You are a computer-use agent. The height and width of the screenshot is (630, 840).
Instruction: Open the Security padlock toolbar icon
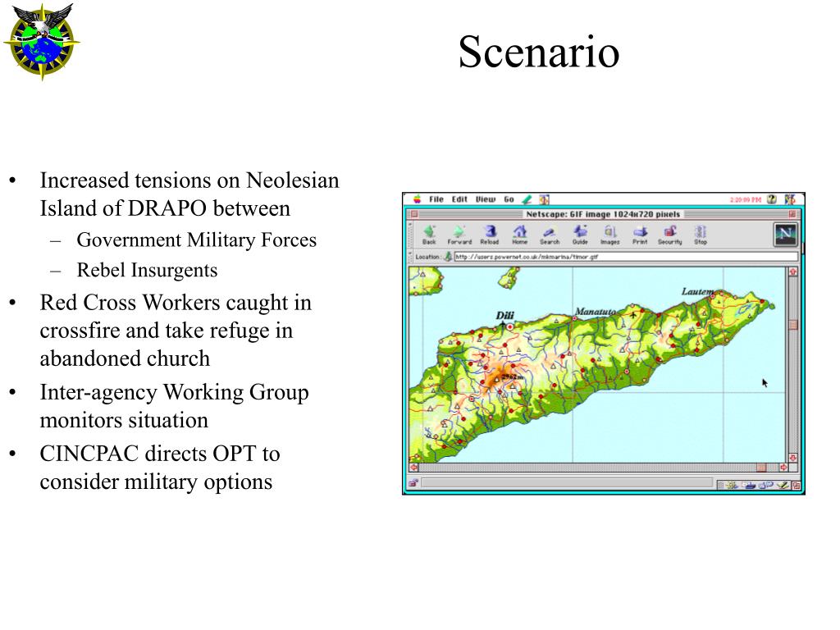pyautogui.click(x=669, y=231)
